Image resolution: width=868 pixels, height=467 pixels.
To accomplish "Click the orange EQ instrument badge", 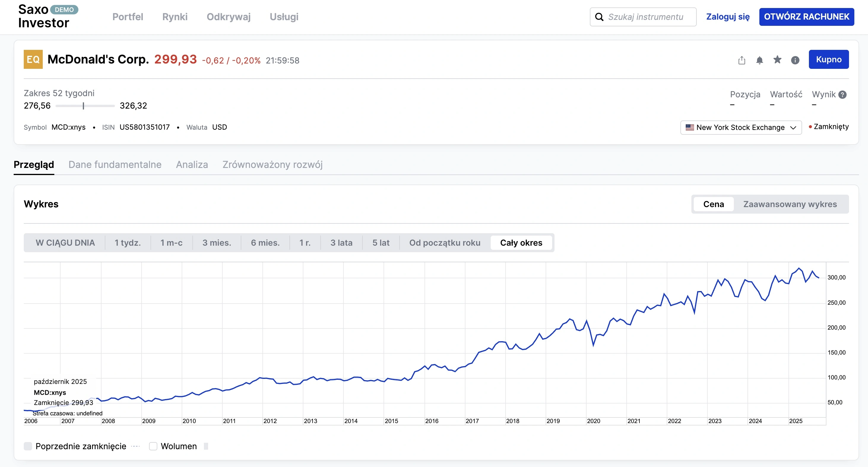I will 33,59.
